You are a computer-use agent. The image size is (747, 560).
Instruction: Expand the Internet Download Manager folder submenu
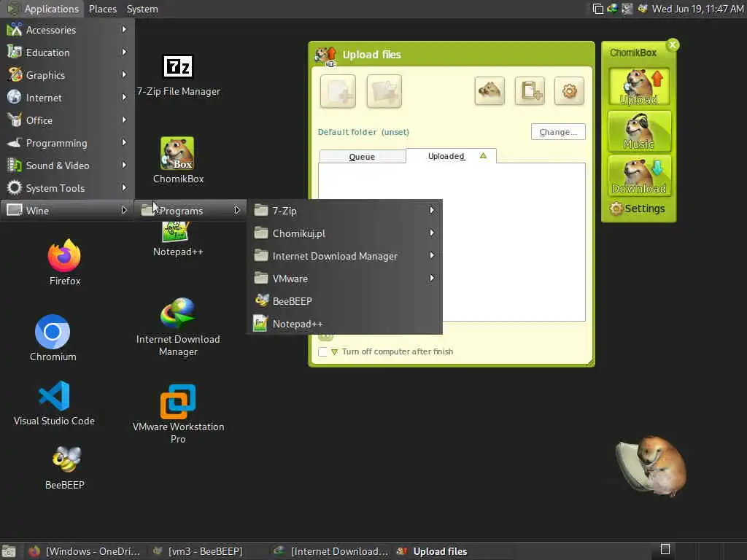tap(345, 256)
